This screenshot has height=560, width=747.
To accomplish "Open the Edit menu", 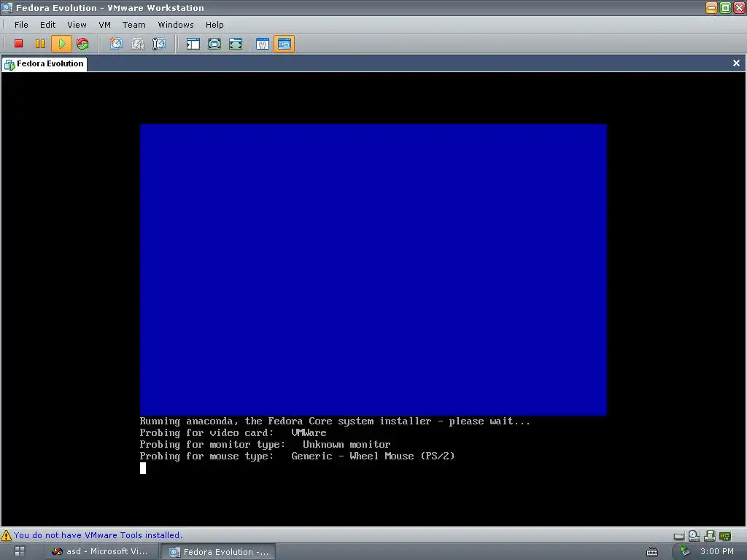I will click(47, 25).
